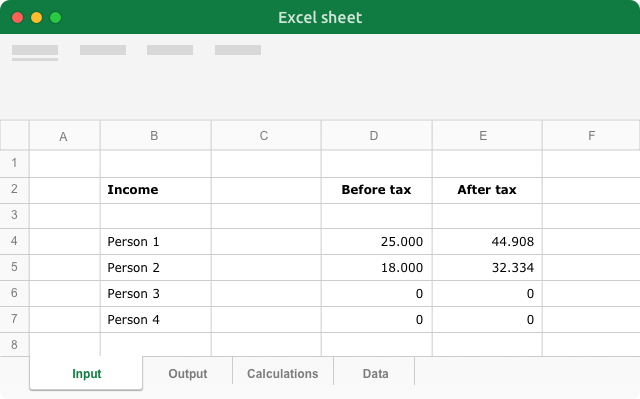Open the Calculations sheet tab
This screenshot has height=399, width=640.
[282, 373]
